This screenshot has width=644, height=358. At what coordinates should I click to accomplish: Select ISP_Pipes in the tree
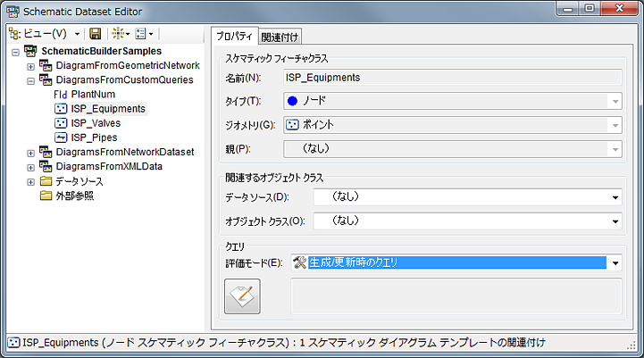tap(94, 137)
